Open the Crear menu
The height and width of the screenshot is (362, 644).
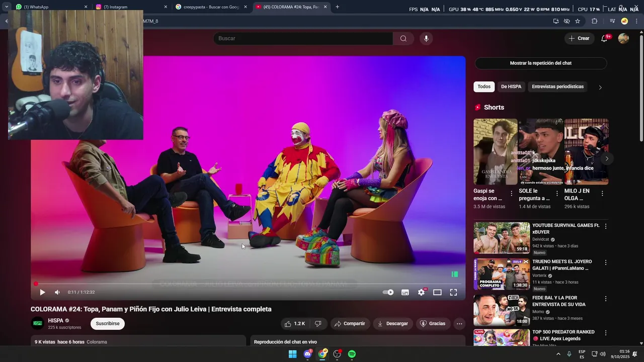tap(579, 38)
